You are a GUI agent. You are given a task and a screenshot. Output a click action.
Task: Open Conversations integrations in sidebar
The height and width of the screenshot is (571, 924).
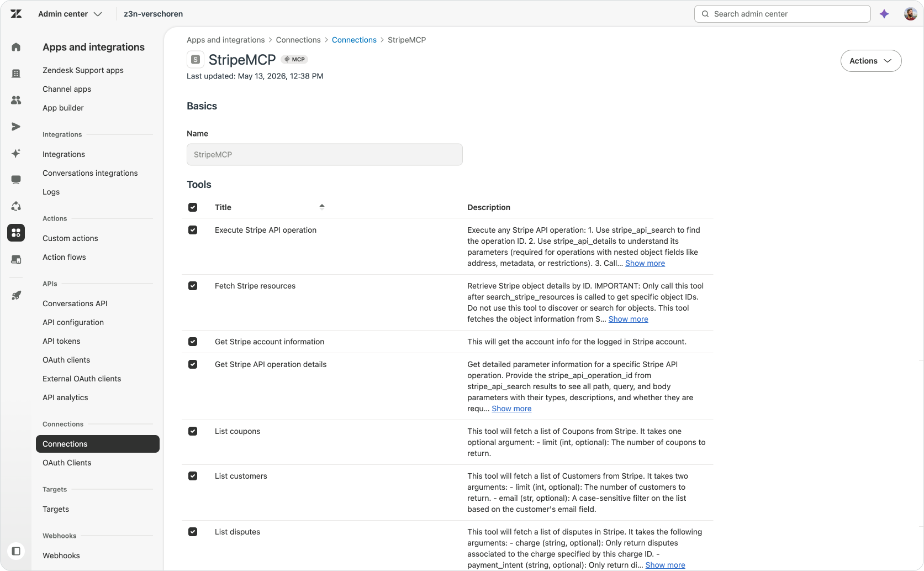(x=90, y=173)
